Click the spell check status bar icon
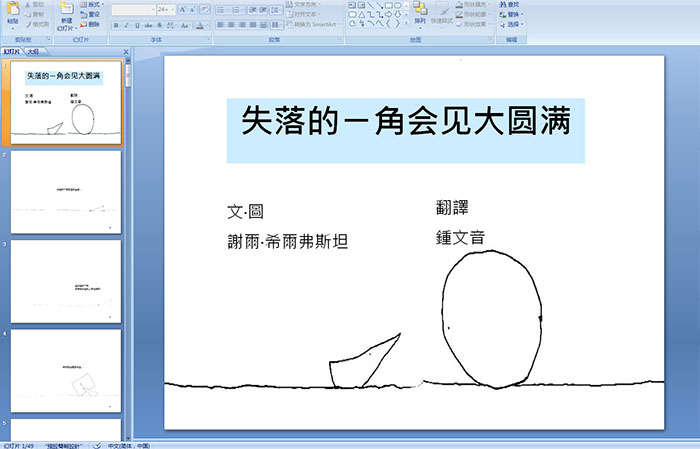Viewport: 700px width, 449px height. tap(97, 445)
